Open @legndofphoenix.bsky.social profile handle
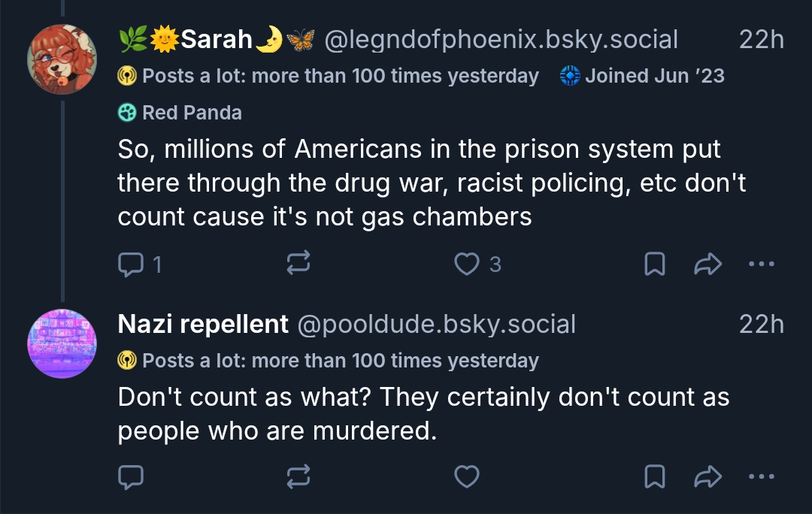This screenshot has width=812, height=514. [501, 40]
